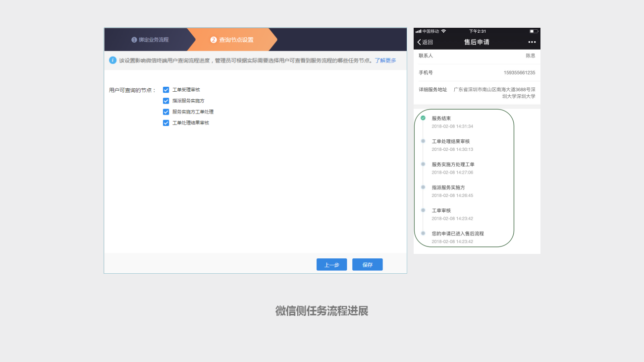Click timestamp 2018-02-08 14:31:34
This screenshot has width=644, height=362.
(452, 126)
